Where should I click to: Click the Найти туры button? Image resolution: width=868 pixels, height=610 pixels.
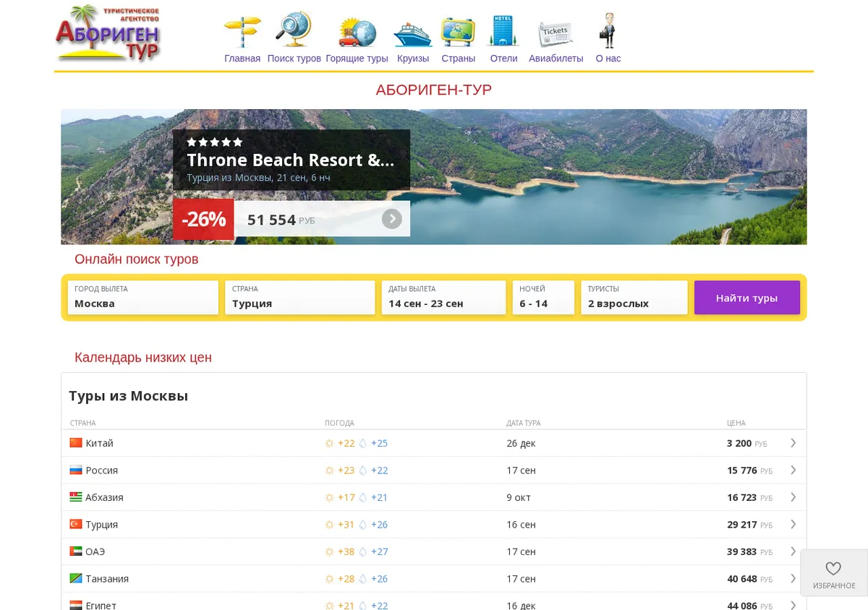click(x=747, y=297)
